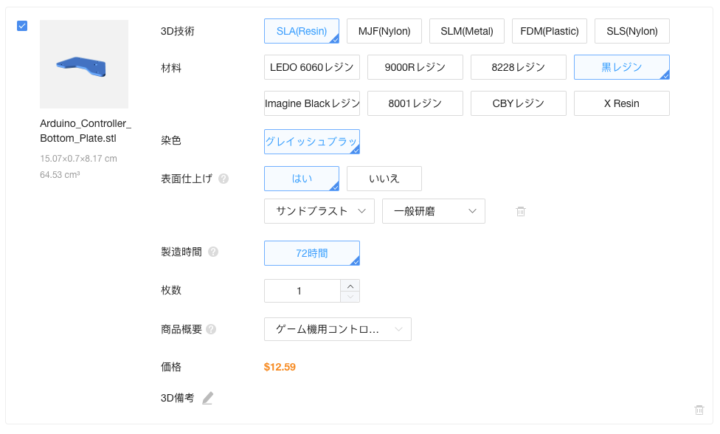The image size is (720, 434).
Task: Expand the ゲーム機用コントロ... product dropdown
Action: tap(337, 329)
